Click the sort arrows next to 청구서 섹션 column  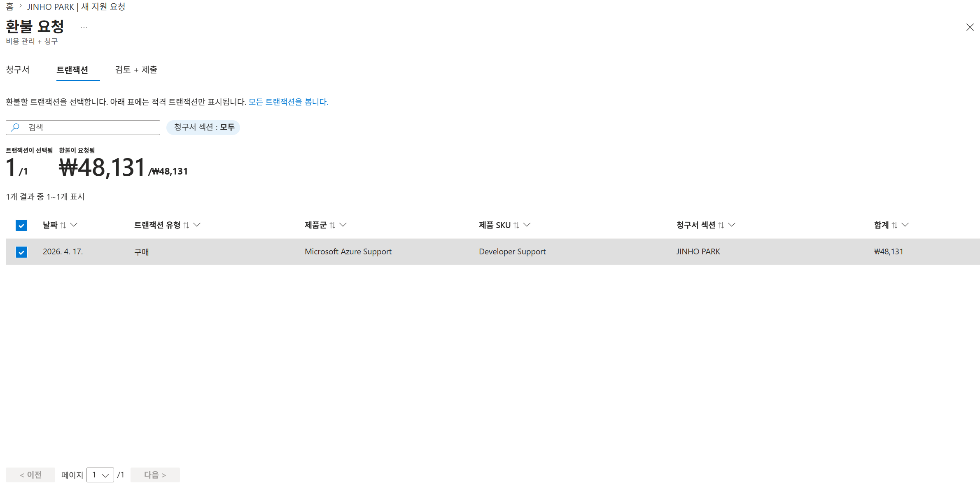(721, 225)
